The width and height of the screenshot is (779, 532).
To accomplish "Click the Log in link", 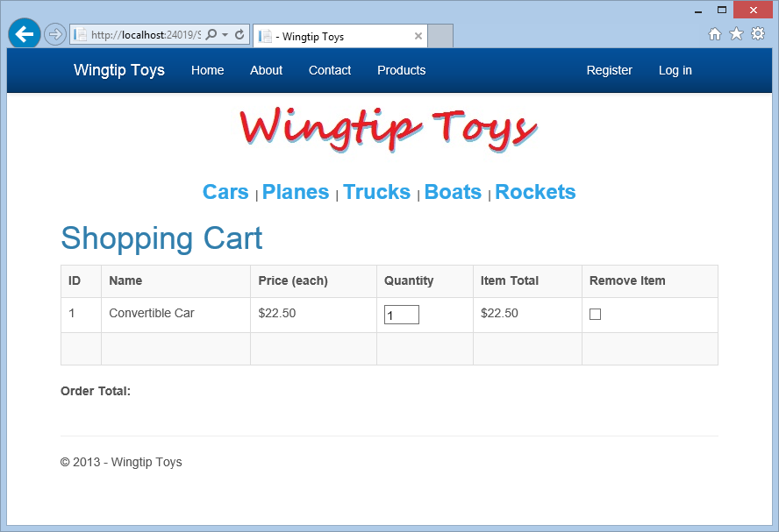I will [x=675, y=70].
